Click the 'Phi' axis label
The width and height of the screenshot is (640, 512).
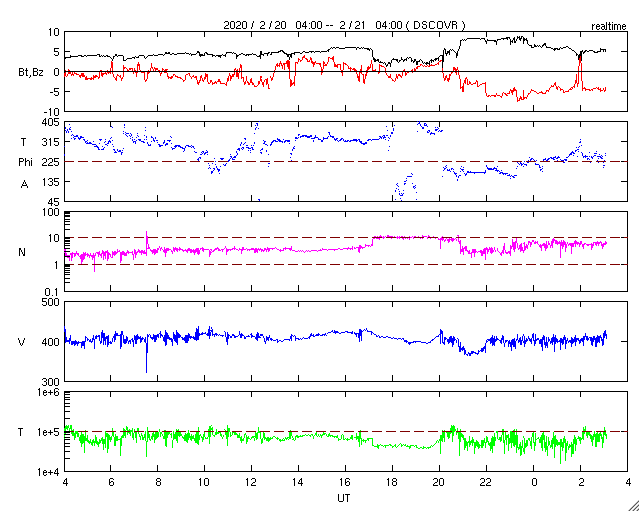[x=25, y=163]
